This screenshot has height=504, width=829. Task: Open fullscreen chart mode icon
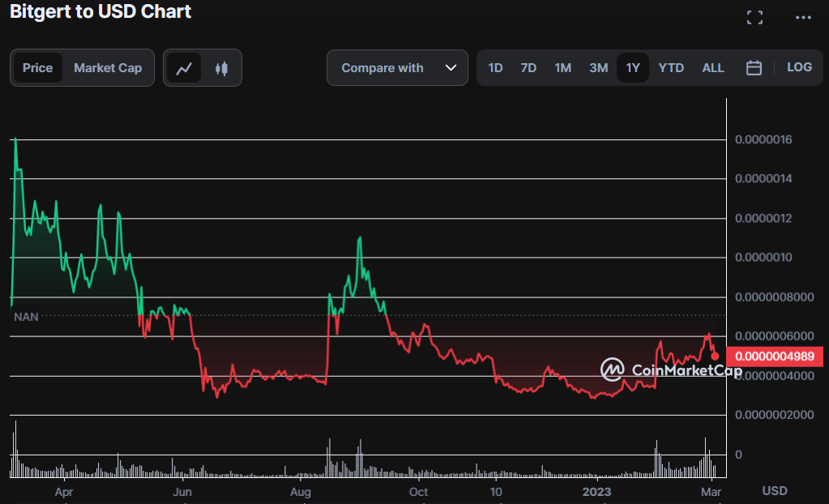pyautogui.click(x=755, y=18)
